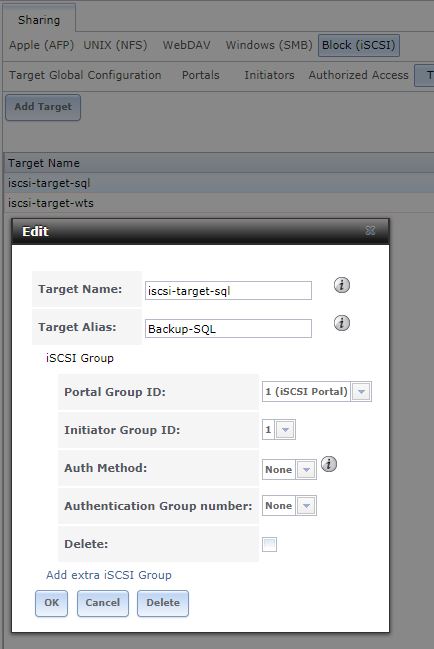The width and height of the screenshot is (434, 649).
Task: Click the OK button in Edit dialog
Action: tap(51, 603)
